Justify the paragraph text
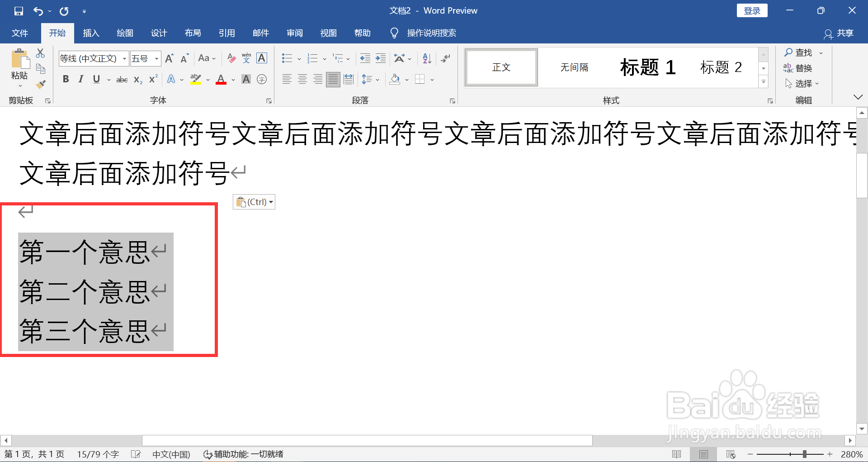Viewport: 868px width, 462px height. 333,80
